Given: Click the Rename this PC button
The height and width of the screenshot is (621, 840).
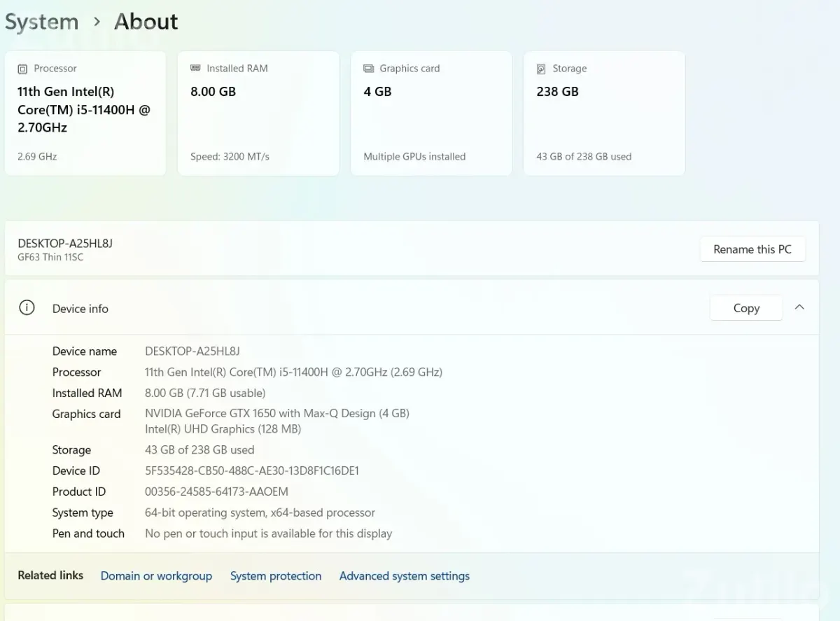Looking at the screenshot, I should pyautogui.click(x=752, y=249).
